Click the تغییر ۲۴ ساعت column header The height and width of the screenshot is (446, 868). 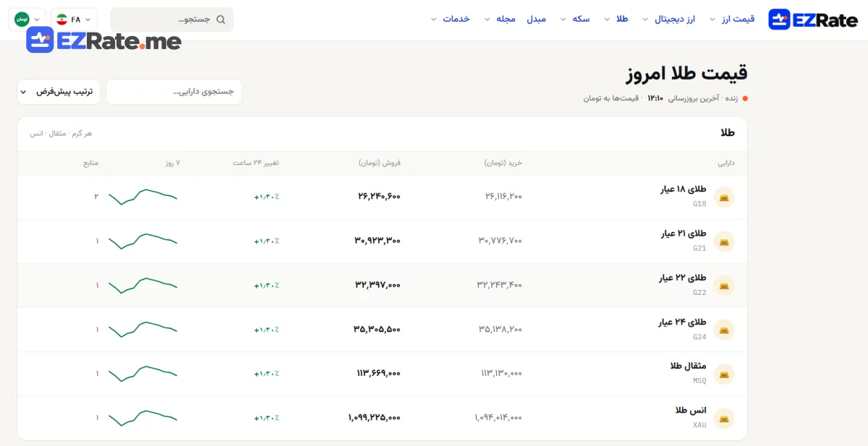tap(256, 163)
